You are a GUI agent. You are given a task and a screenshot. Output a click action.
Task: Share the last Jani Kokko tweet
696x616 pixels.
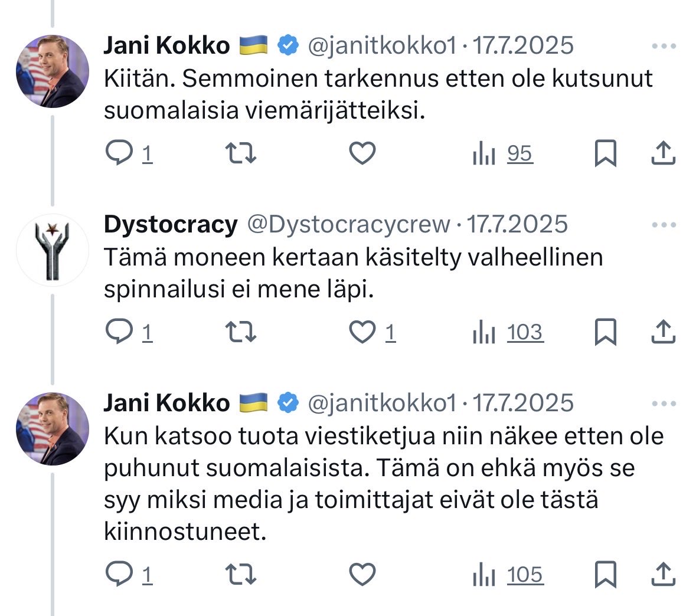coord(663,575)
